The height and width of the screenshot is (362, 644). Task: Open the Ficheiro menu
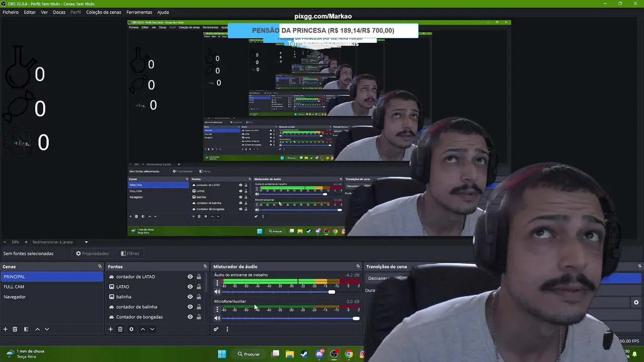pyautogui.click(x=11, y=12)
